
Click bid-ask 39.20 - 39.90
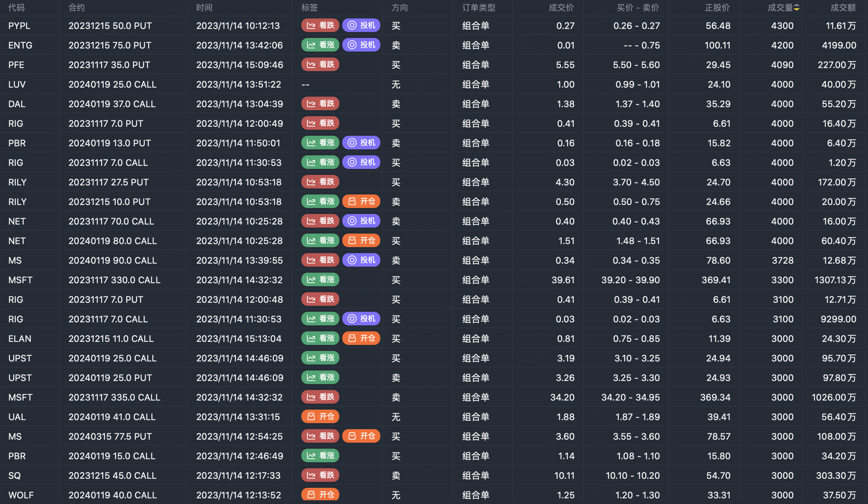coord(631,280)
